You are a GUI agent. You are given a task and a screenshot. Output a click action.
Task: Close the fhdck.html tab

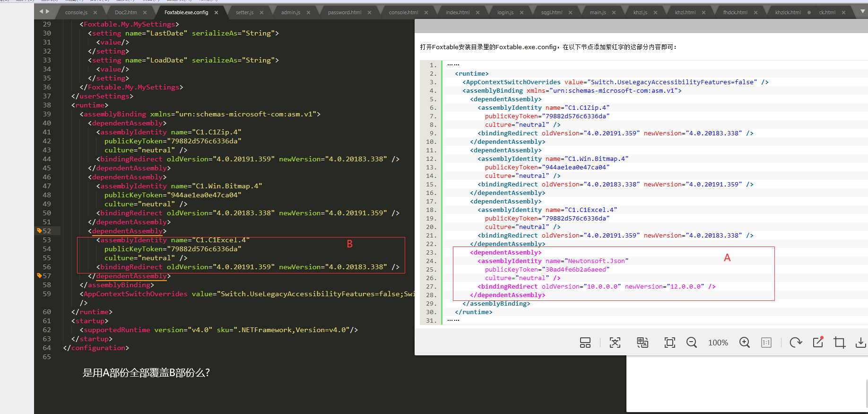[x=756, y=13]
